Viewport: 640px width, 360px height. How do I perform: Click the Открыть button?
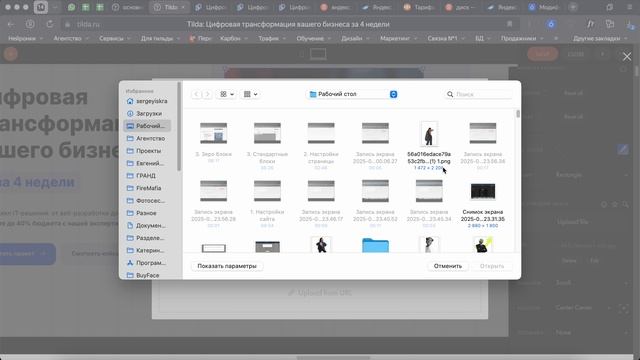pos(492,266)
